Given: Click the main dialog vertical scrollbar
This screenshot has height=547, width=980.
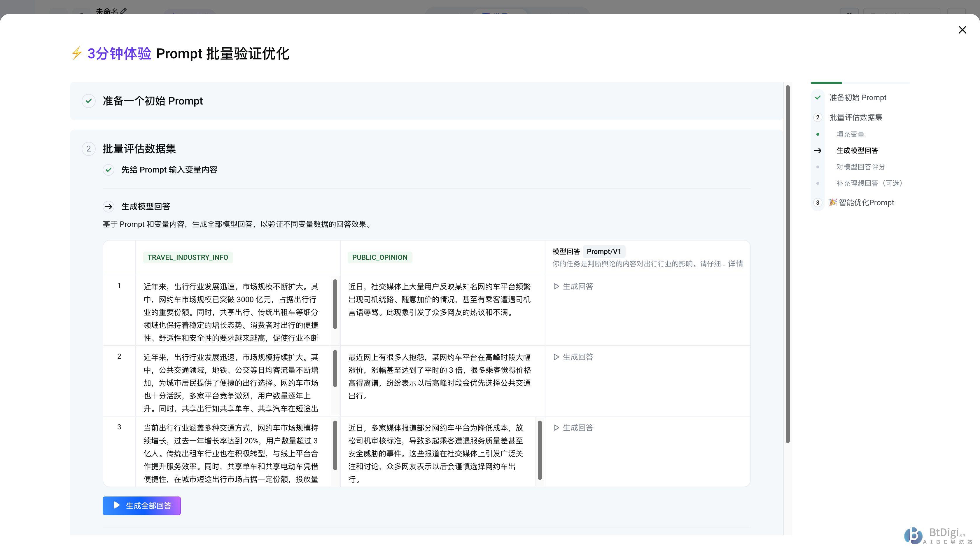Looking at the screenshot, I should coord(787,264).
